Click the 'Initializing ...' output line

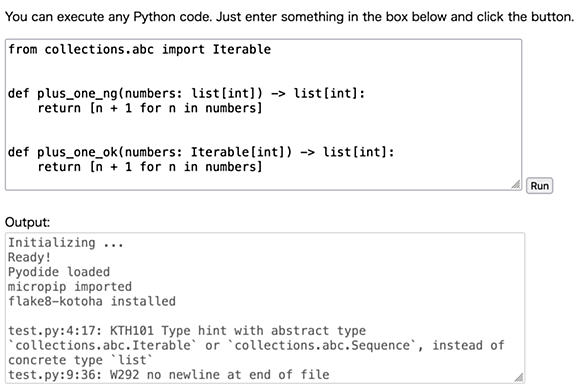(x=66, y=243)
